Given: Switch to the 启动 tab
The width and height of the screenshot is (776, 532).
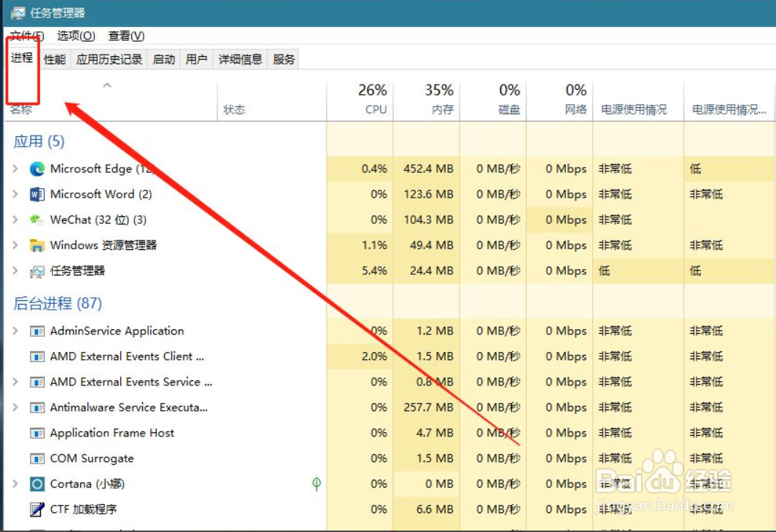Looking at the screenshot, I should (x=164, y=59).
